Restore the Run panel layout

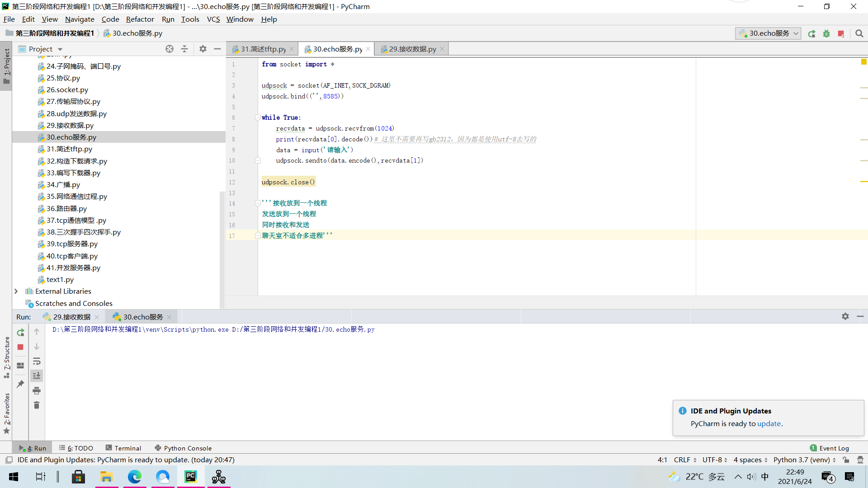click(20, 366)
